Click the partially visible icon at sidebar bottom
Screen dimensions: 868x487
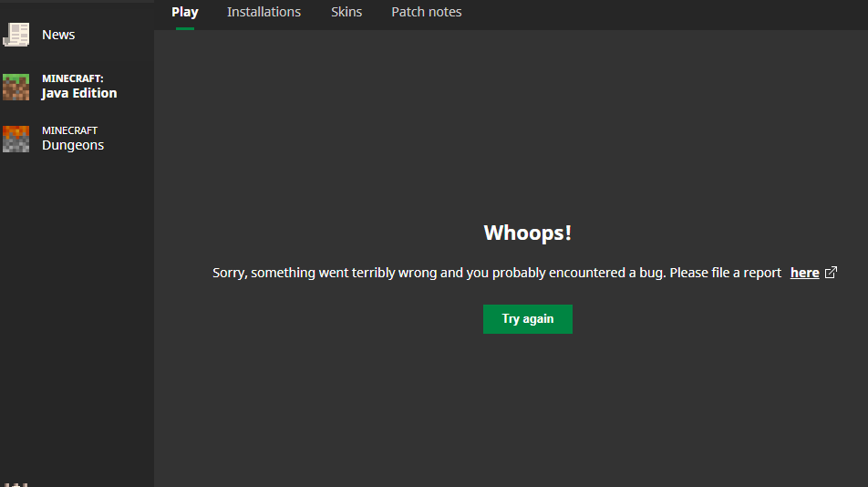coord(16,483)
